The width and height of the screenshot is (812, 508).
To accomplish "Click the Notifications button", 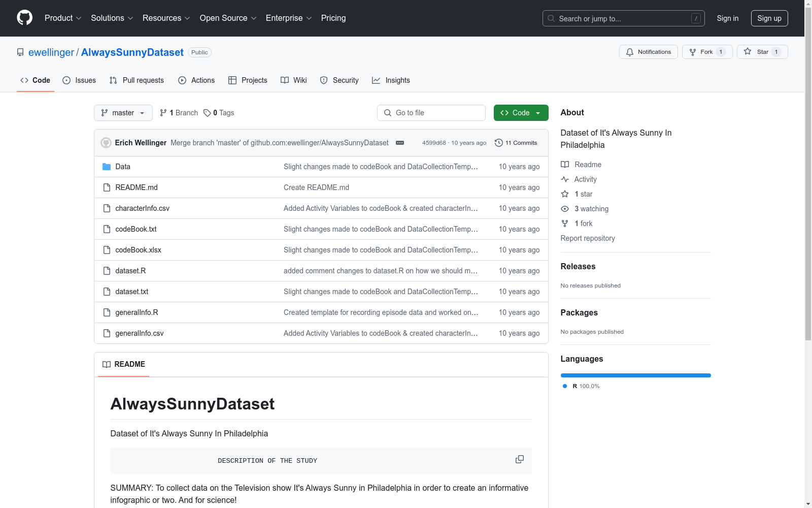I will (x=649, y=52).
